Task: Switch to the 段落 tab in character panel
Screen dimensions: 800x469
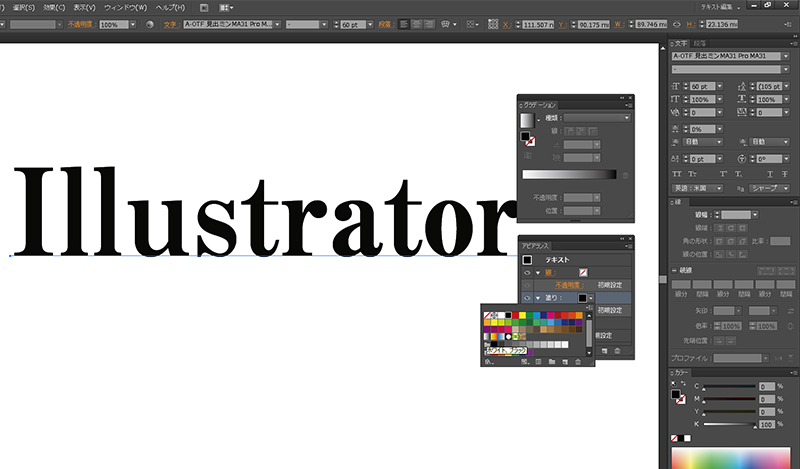Action: pyautogui.click(x=699, y=44)
